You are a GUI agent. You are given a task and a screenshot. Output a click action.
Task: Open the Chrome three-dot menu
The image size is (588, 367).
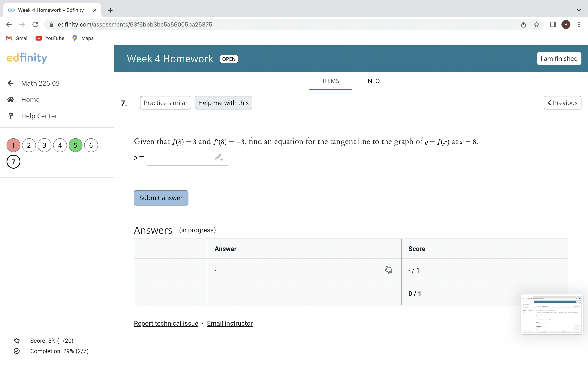click(579, 24)
